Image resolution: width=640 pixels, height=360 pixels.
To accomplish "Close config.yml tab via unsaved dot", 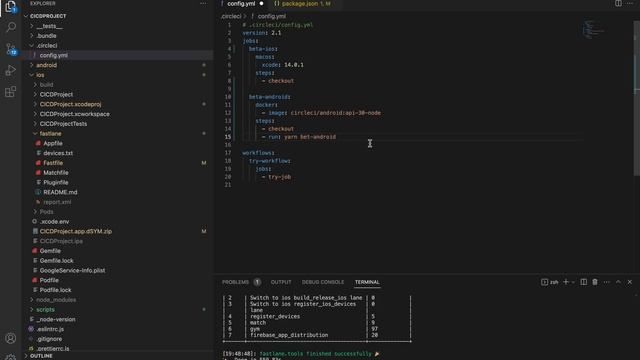I will [x=262, y=4].
